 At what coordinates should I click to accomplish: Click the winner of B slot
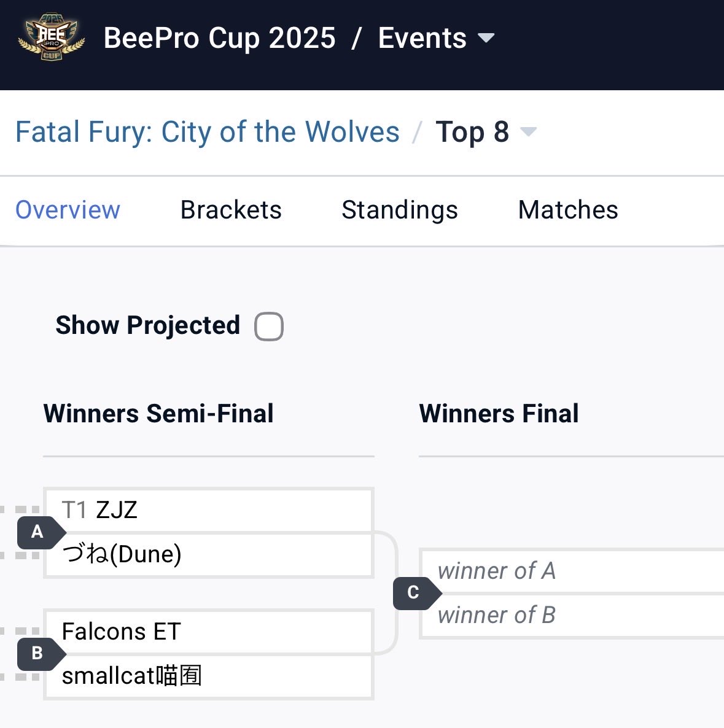tap(572, 616)
